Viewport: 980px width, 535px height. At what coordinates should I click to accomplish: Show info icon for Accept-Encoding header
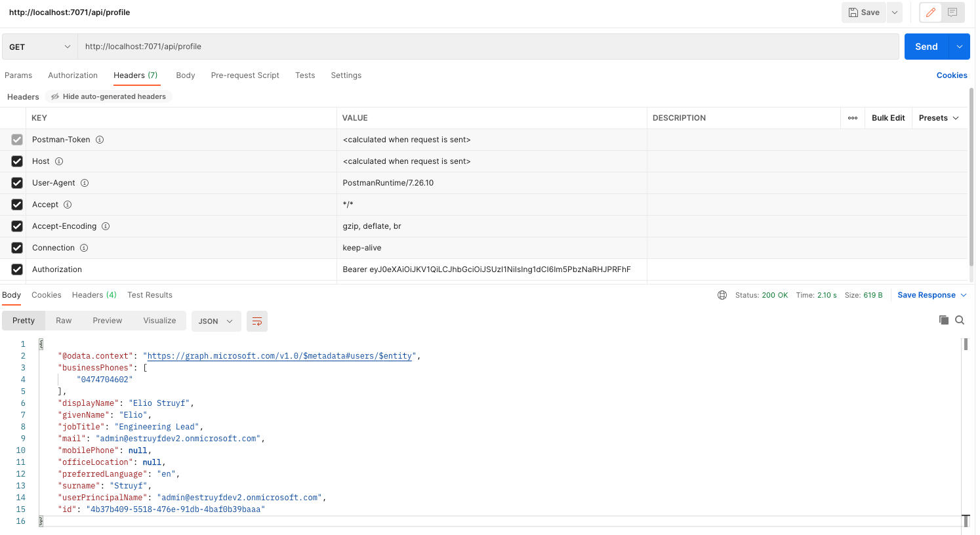click(x=106, y=226)
